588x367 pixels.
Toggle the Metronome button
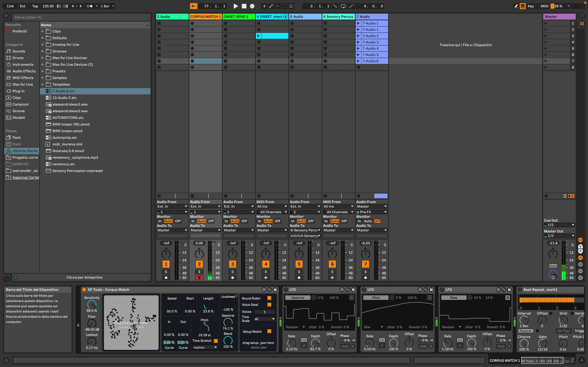click(89, 6)
